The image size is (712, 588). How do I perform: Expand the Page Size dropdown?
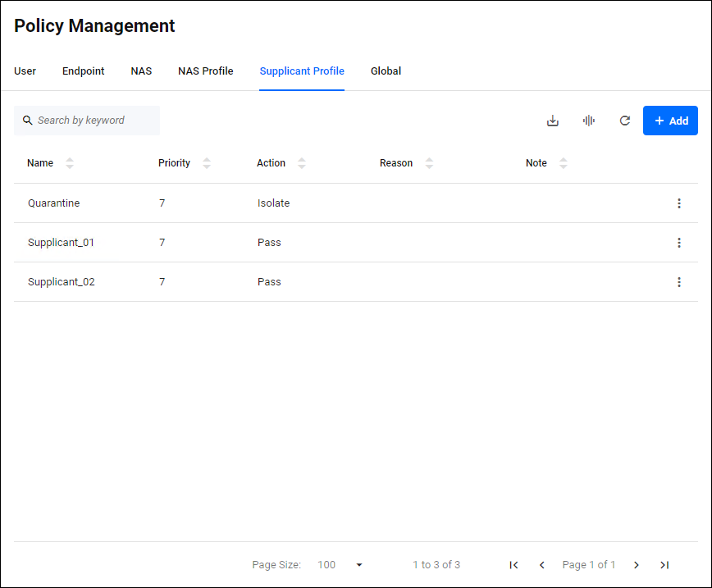(x=358, y=565)
